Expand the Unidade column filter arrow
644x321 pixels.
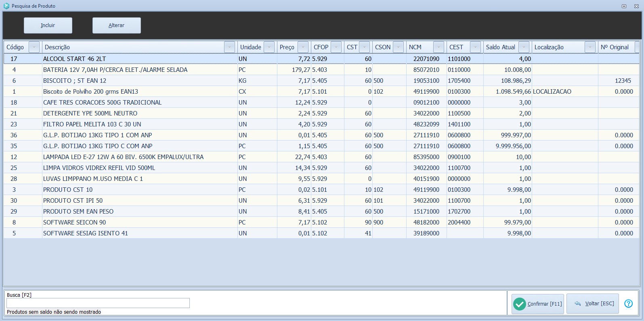269,47
